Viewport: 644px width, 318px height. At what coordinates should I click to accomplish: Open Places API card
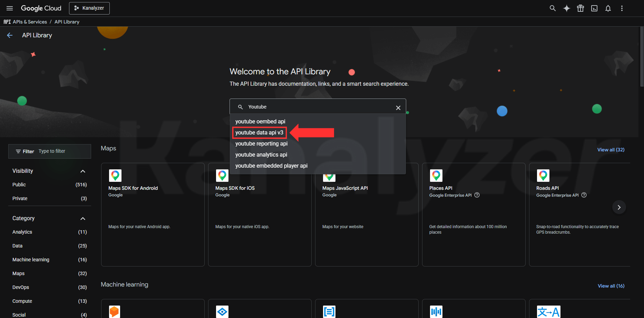[474, 215]
